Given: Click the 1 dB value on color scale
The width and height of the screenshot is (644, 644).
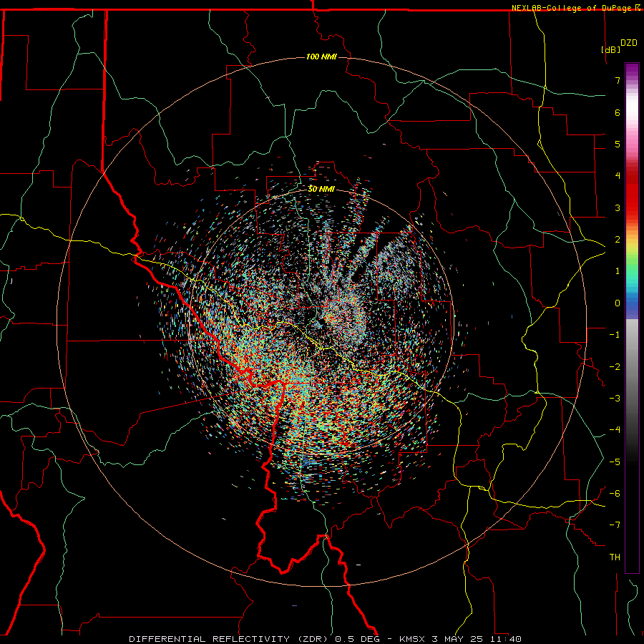Looking at the screenshot, I should [x=618, y=271].
